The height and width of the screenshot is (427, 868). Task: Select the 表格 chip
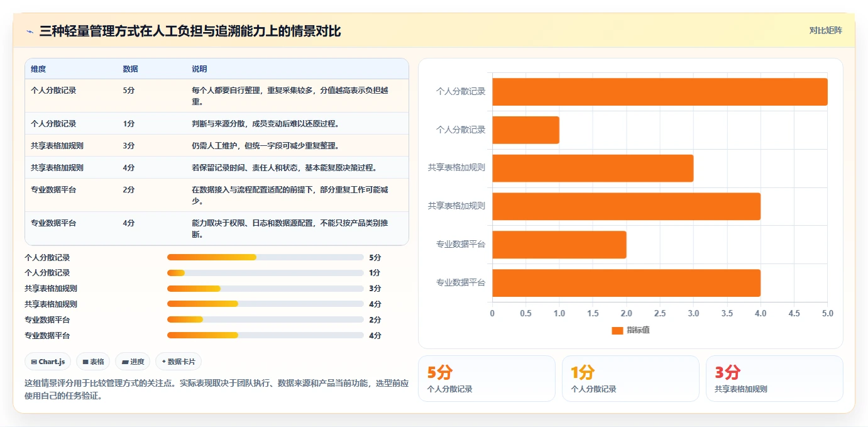(93, 362)
